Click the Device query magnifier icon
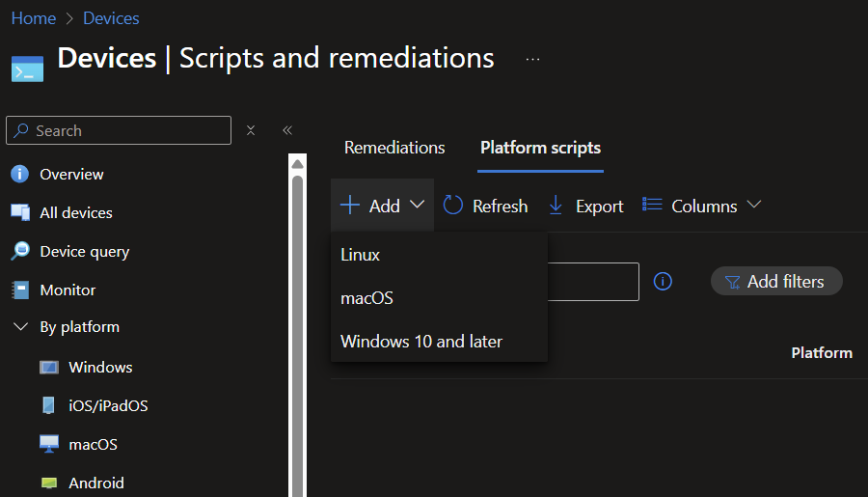Image resolution: width=868 pixels, height=497 pixels. pos(20,252)
